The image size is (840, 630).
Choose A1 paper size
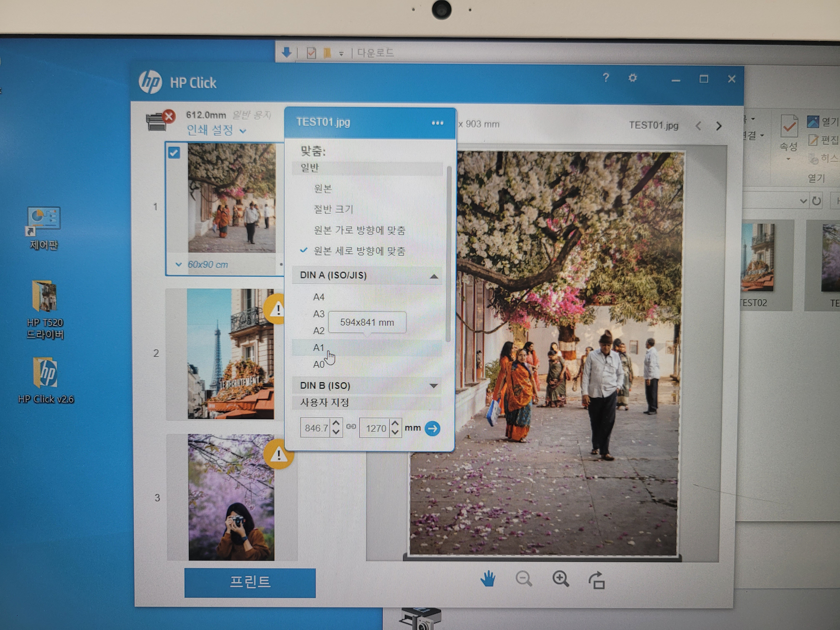(x=319, y=347)
